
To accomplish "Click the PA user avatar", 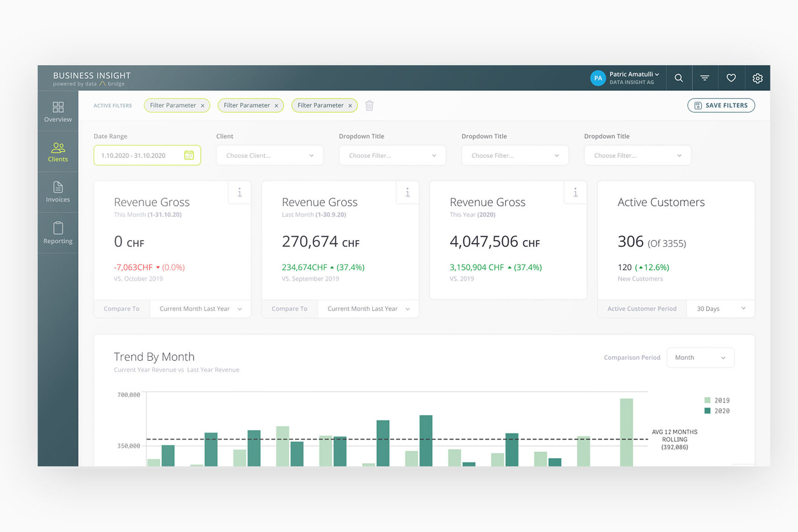I will click(598, 78).
